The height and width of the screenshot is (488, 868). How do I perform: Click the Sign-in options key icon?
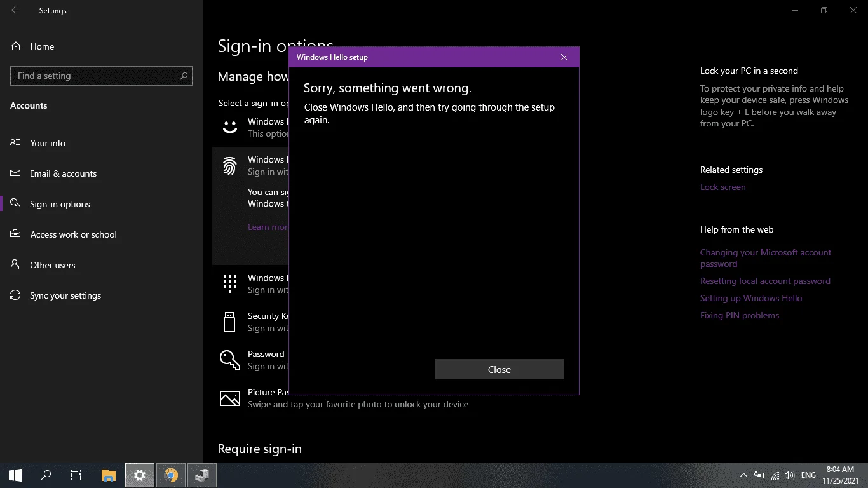pyautogui.click(x=16, y=203)
